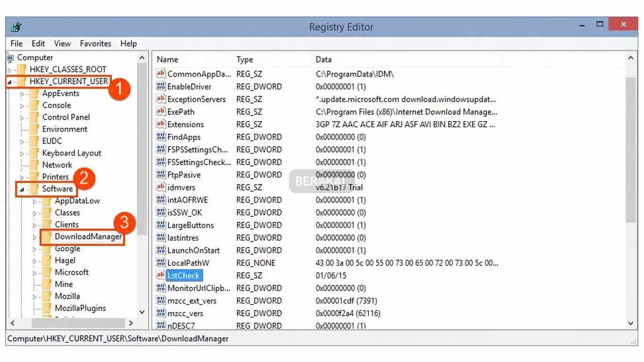Click the values pane scroll down arrow

pyautogui.click(x=631, y=323)
